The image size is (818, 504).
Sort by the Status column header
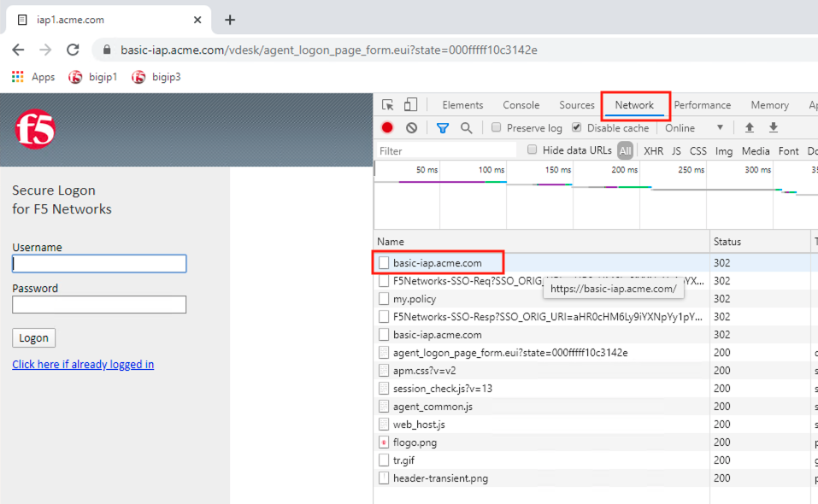pos(760,241)
